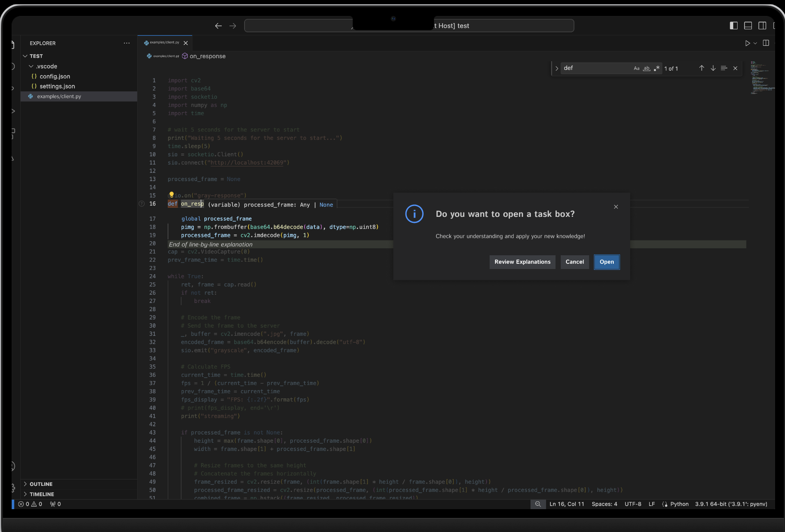Toggle Use Regular Expression in find widget
Screen dimensions: 785x532
656,68
